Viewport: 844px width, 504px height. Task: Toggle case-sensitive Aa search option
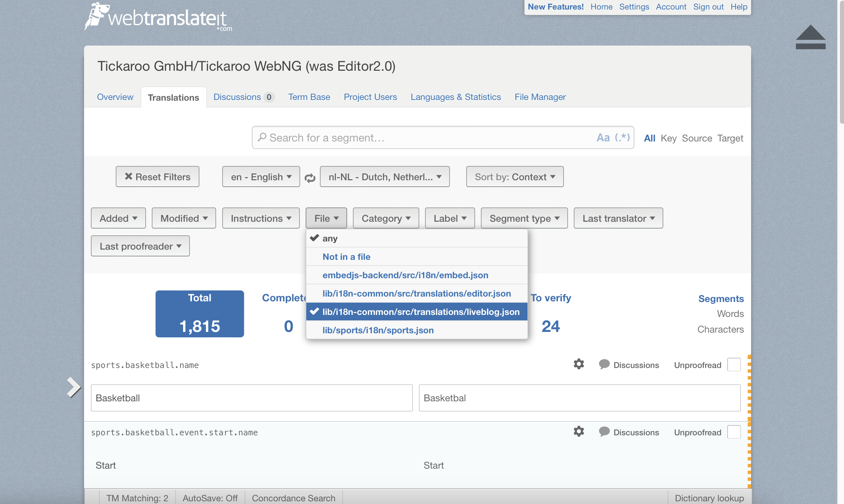pyautogui.click(x=603, y=138)
